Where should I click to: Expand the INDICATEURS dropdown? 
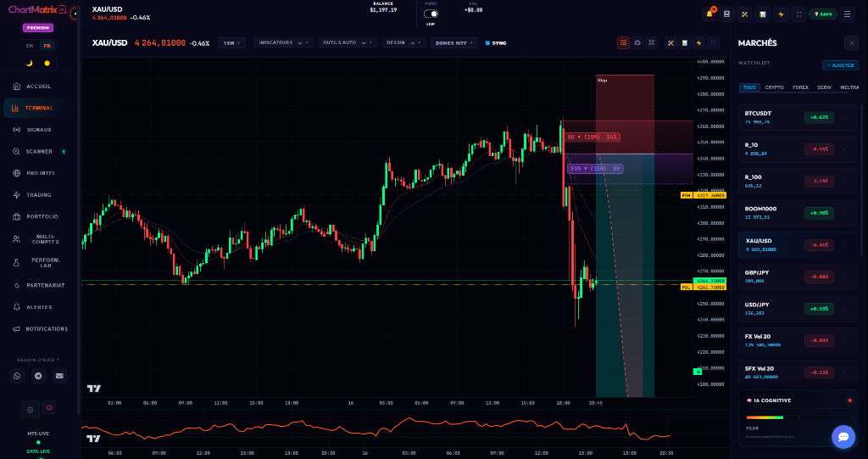[284, 42]
